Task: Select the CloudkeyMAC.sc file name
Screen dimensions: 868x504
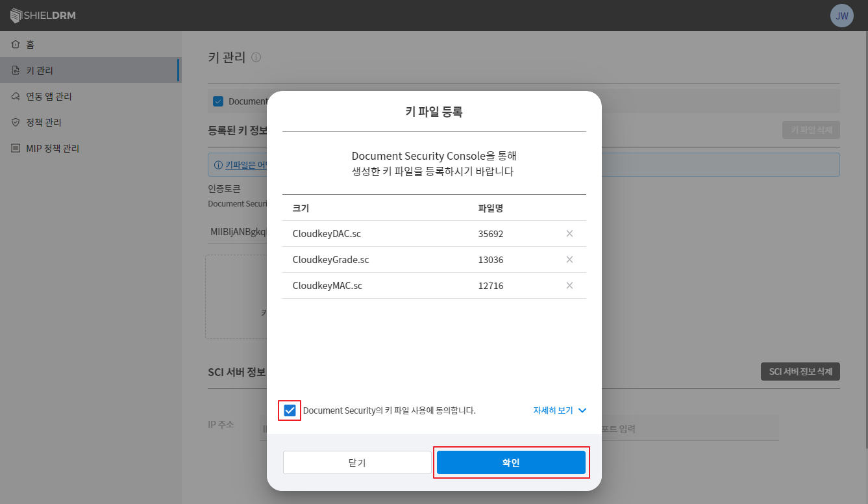Action: (327, 285)
